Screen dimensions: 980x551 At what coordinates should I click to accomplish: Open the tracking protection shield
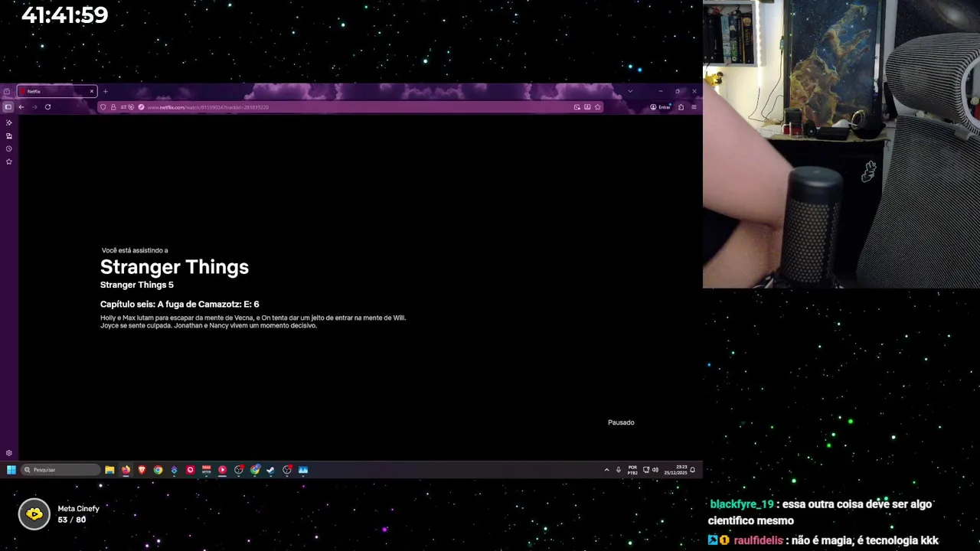coord(103,107)
